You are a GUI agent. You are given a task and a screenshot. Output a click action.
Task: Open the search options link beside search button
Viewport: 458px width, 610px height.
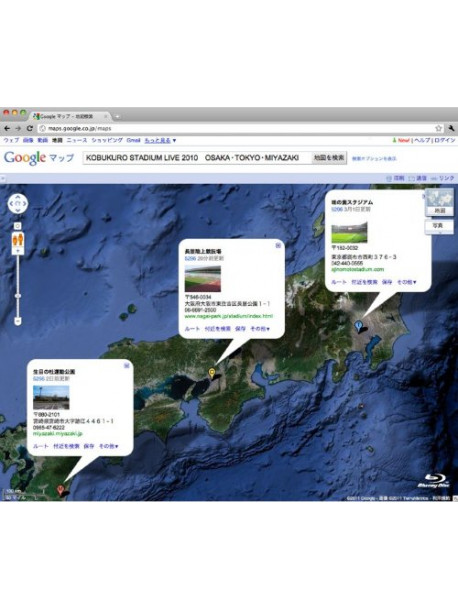click(x=374, y=158)
